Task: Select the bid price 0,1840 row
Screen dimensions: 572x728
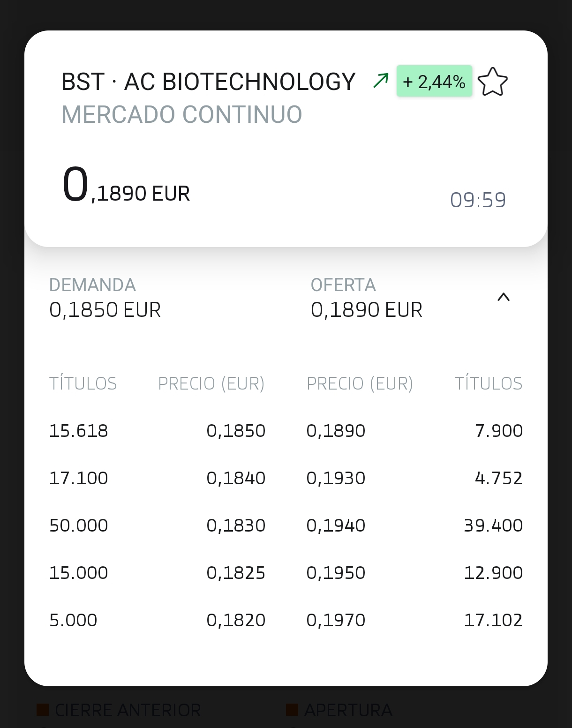Action: [236, 478]
